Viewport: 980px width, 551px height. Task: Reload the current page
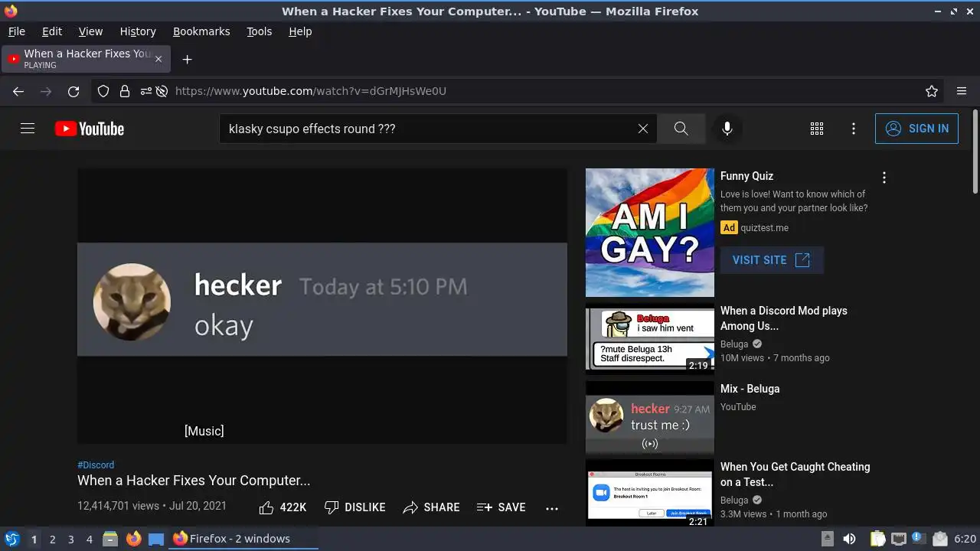click(x=73, y=91)
